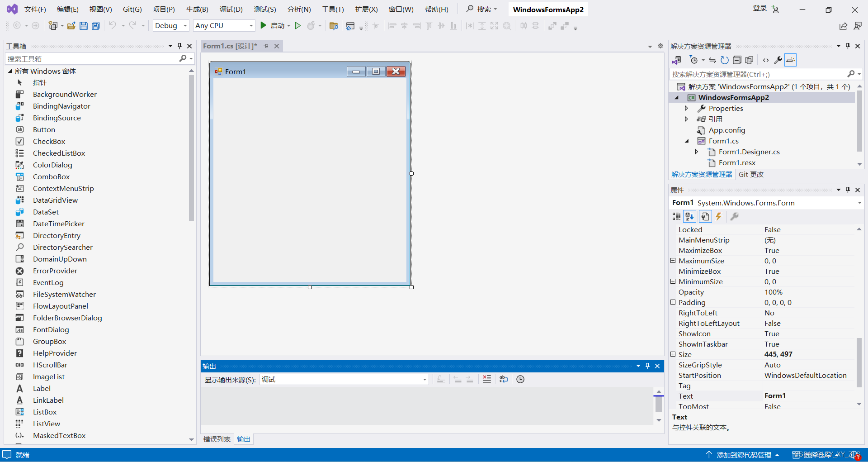Toggle auto-hide pin on the Properties panel
The width and height of the screenshot is (868, 462).
848,190
